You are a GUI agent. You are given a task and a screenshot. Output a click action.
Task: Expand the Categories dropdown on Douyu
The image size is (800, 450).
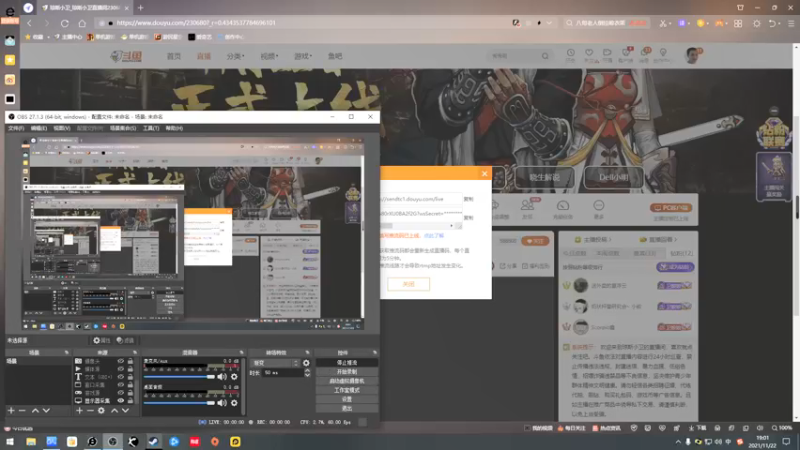(x=236, y=56)
